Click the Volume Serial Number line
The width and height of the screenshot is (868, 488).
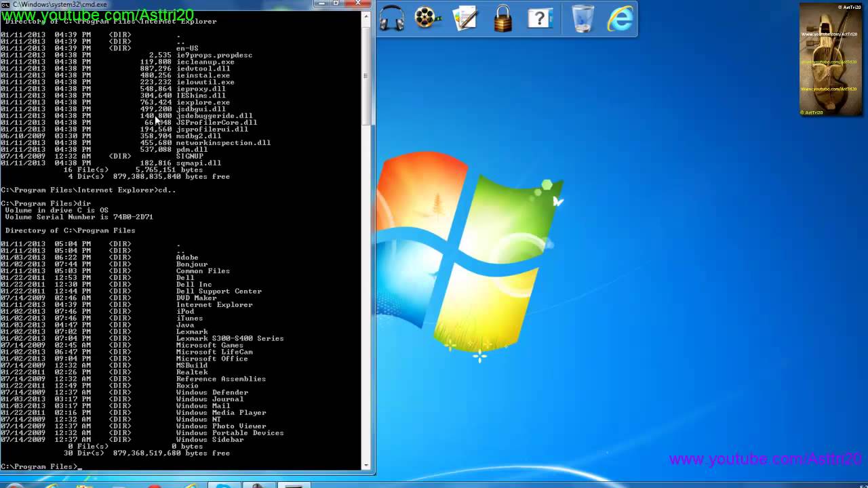[x=79, y=218]
